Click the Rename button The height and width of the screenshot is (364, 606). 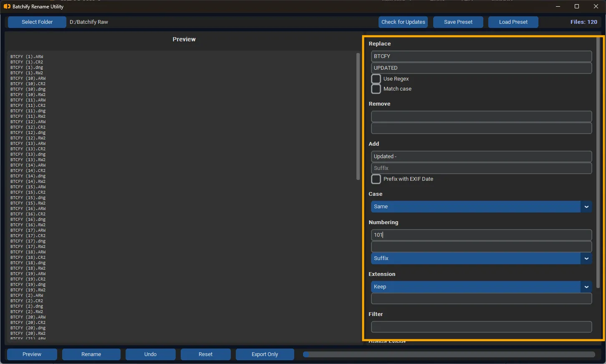point(91,354)
